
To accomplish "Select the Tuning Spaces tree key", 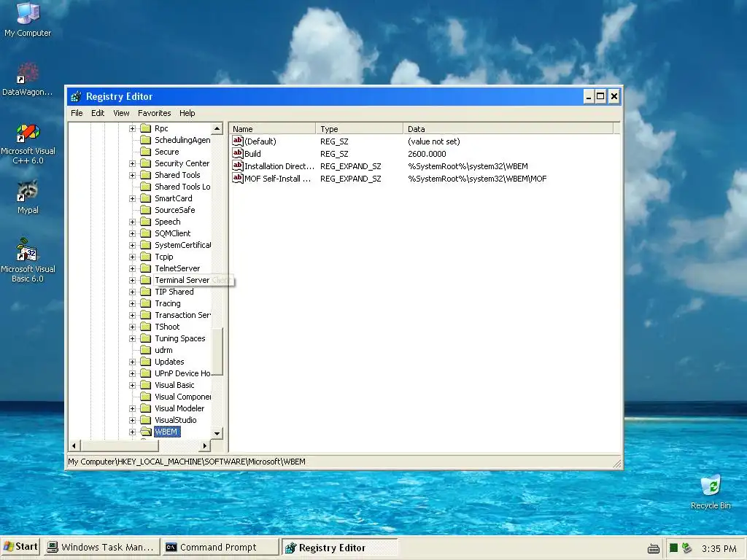I will [x=180, y=338].
